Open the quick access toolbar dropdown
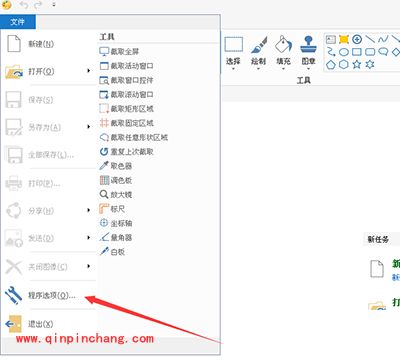Screen dimensions: 400x360 coord(54,5)
